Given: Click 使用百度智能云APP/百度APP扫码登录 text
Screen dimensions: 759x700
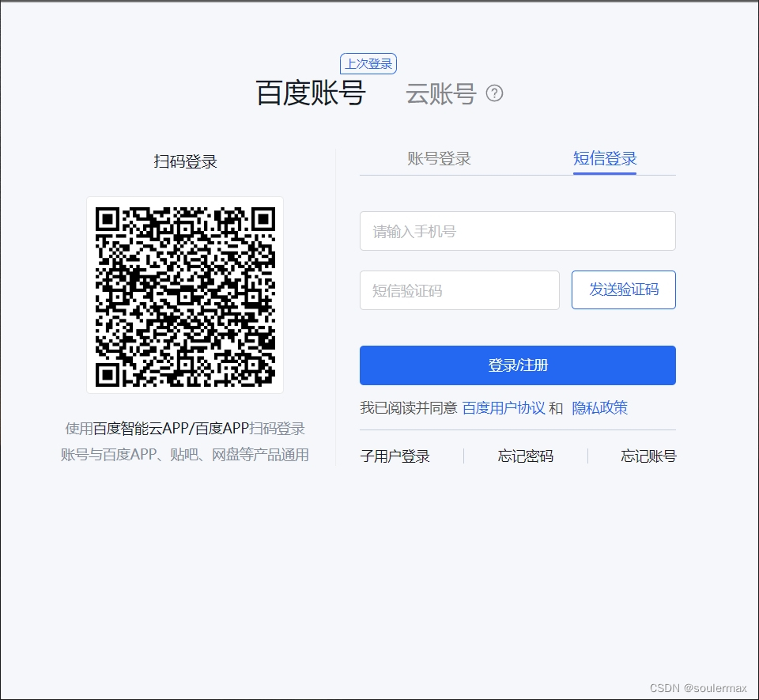Looking at the screenshot, I should (185, 429).
